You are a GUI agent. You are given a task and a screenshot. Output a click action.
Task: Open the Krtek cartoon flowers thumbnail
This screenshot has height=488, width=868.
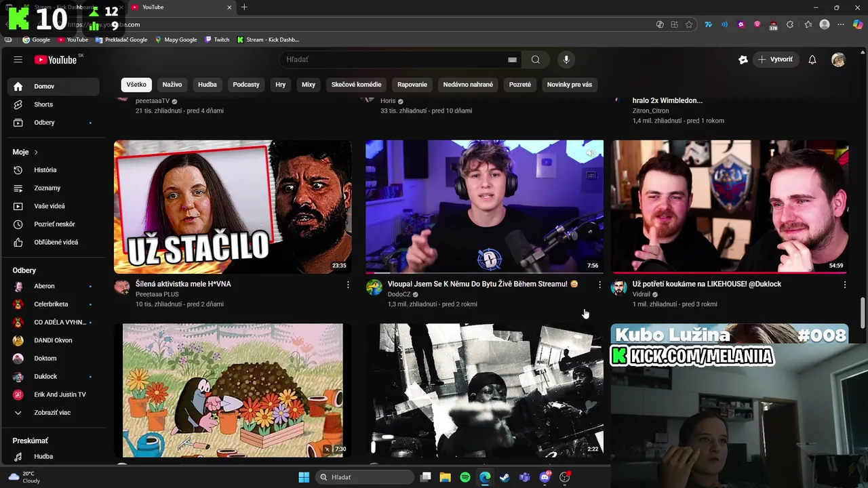(x=233, y=390)
